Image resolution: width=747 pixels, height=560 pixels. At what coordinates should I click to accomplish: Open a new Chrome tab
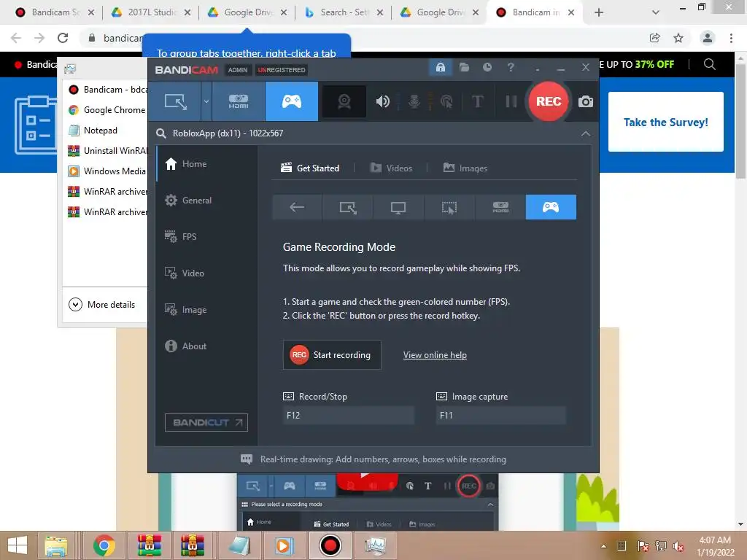pyautogui.click(x=599, y=12)
